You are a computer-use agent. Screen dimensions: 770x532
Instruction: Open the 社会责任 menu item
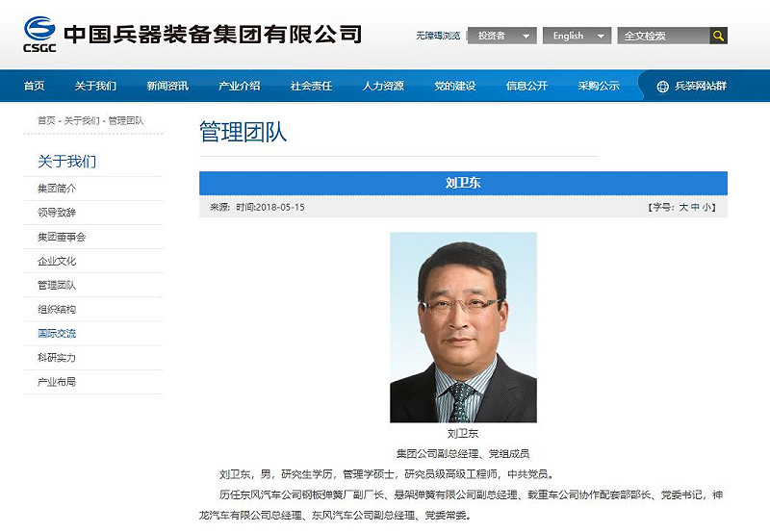[x=311, y=86]
